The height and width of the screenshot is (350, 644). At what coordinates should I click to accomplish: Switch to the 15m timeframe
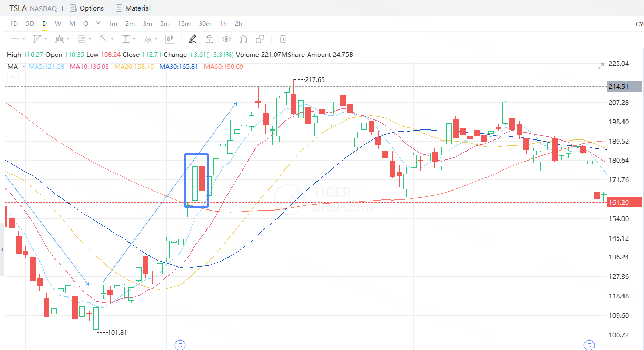[x=184, y=24]
